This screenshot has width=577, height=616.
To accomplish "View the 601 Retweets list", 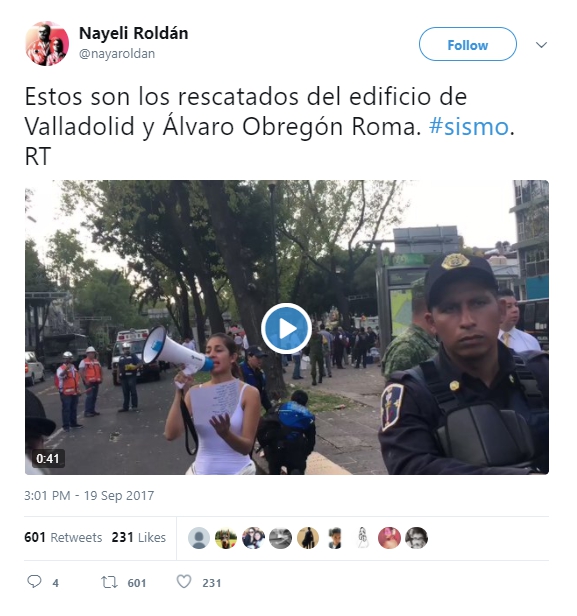I will point(63,537).
